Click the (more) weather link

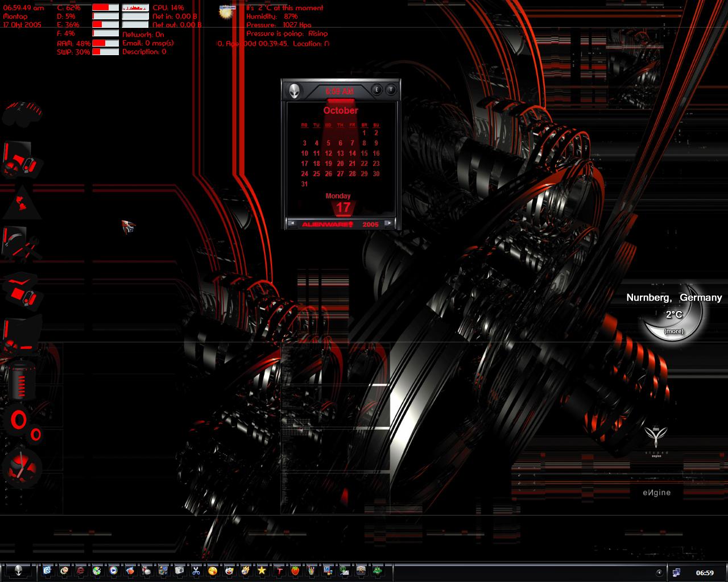(673, 331)
